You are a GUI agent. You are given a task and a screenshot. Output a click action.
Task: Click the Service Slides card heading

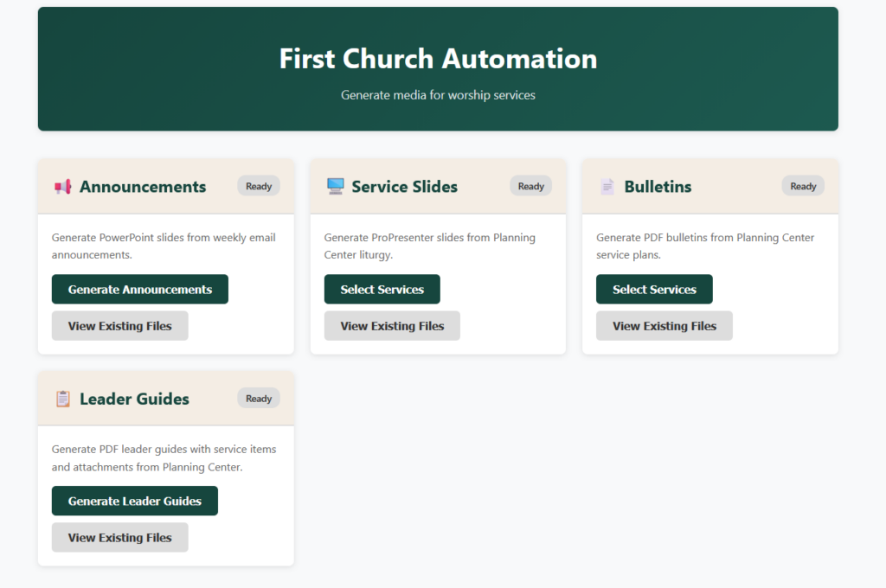pyautogui.click(x=404, y=187)
